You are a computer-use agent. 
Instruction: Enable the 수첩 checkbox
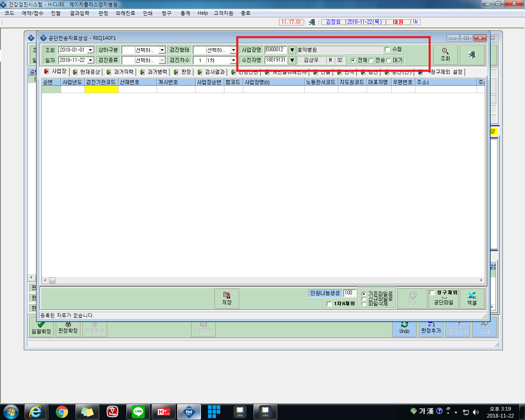tap(387, 49)
